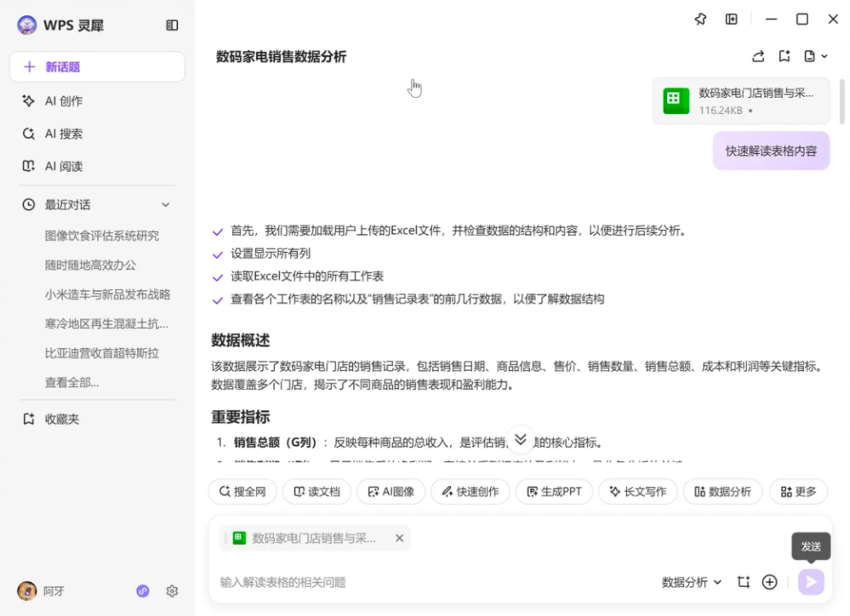The height and width of the screenshot is (616, 850).
Task: Click the 数码家电销售数据分析 title
Action: [x=281, y=57]
